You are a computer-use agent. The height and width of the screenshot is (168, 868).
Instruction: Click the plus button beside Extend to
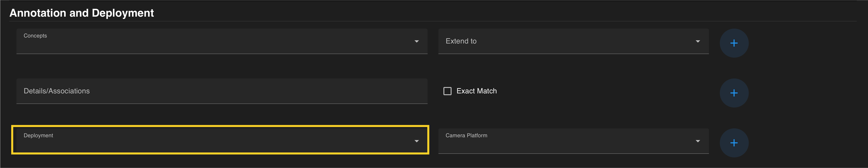click(734, 43)
